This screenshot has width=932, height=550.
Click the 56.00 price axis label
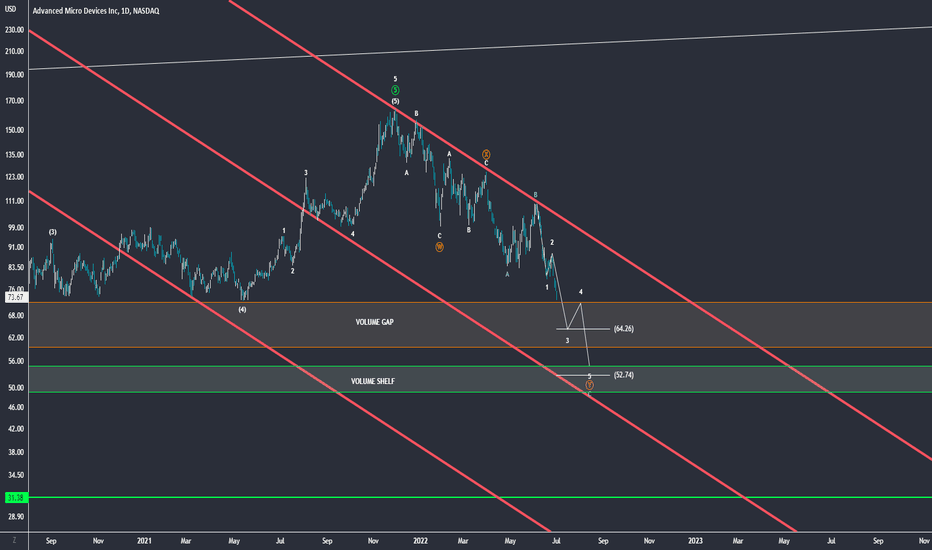coord(16,362)
